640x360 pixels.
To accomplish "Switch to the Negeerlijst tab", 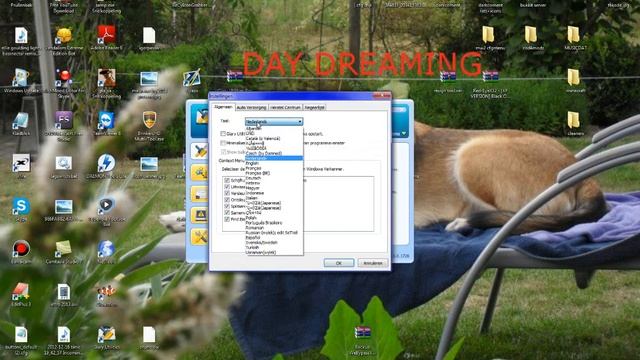I will pos(314,107).
